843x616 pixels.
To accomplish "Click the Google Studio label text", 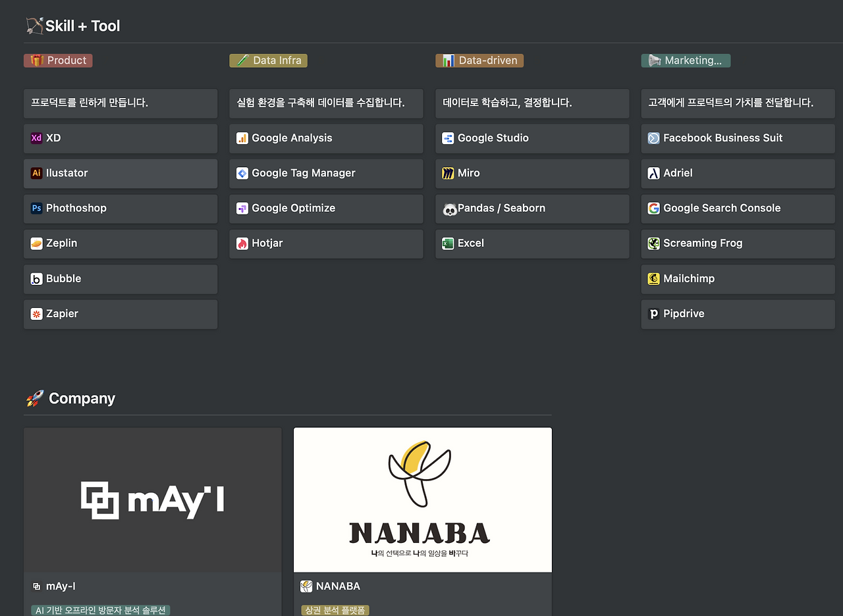I will [x=493, y=138].
